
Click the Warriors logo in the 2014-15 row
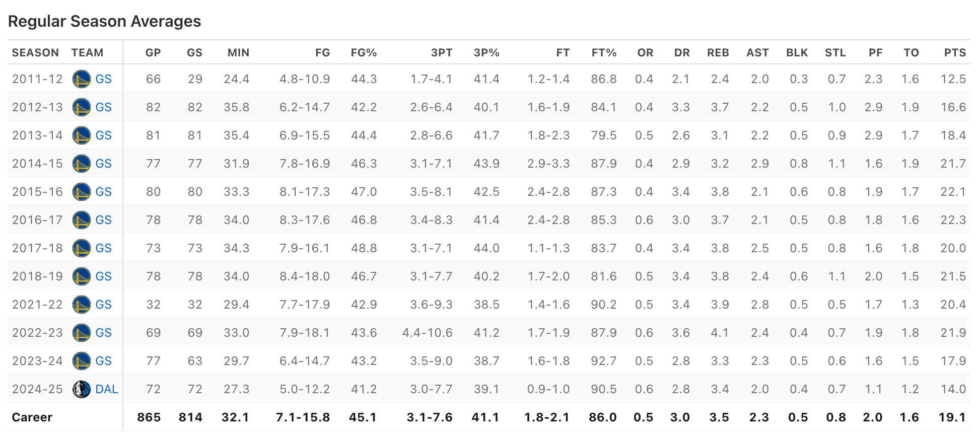(x=82, y=164)
